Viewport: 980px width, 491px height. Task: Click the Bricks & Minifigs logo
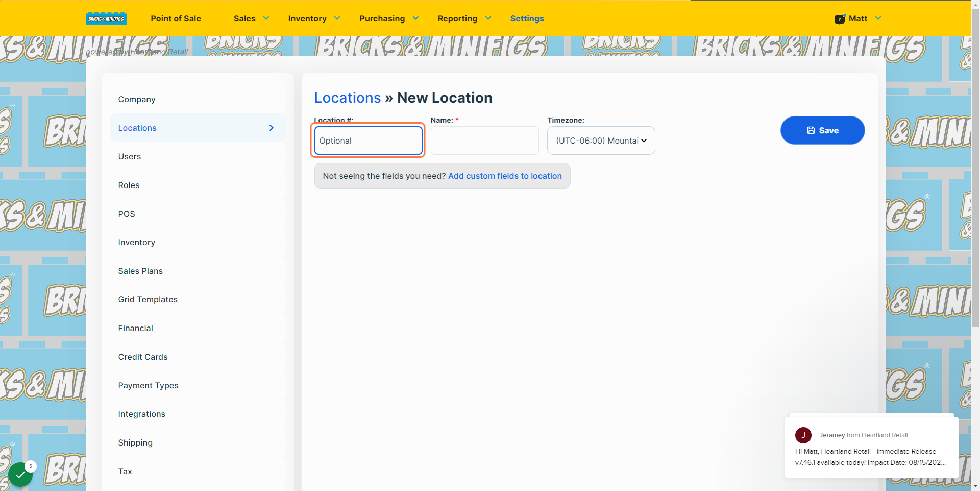pos(106,18)
